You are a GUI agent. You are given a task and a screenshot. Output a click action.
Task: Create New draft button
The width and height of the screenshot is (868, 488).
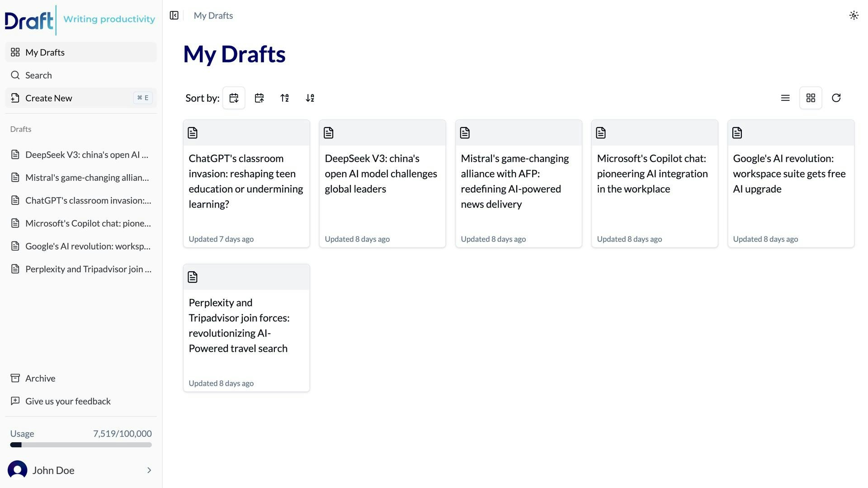tap(81, 98)
